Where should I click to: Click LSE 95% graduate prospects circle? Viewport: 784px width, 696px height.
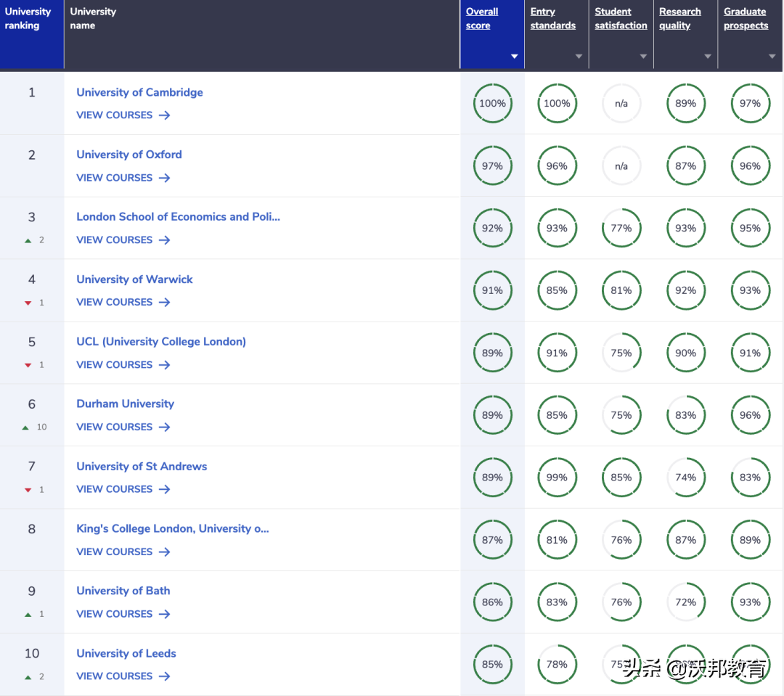[x=750, y=228]
